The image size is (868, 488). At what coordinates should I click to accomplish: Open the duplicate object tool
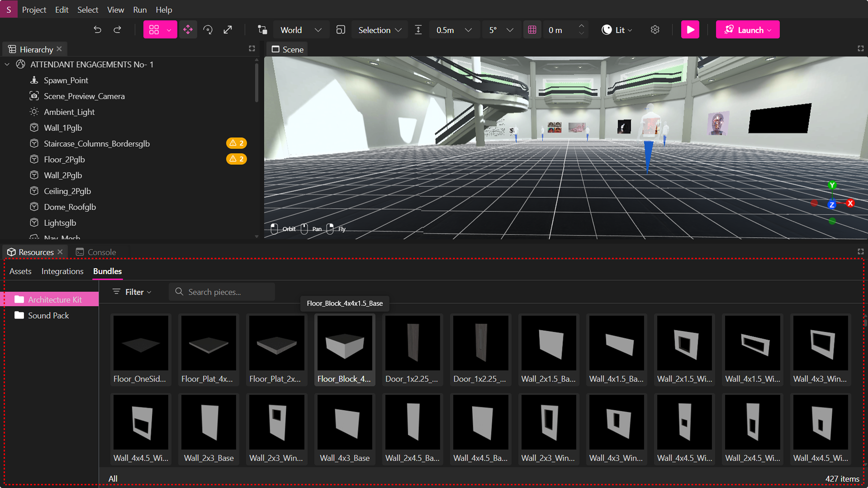[262, 30]
